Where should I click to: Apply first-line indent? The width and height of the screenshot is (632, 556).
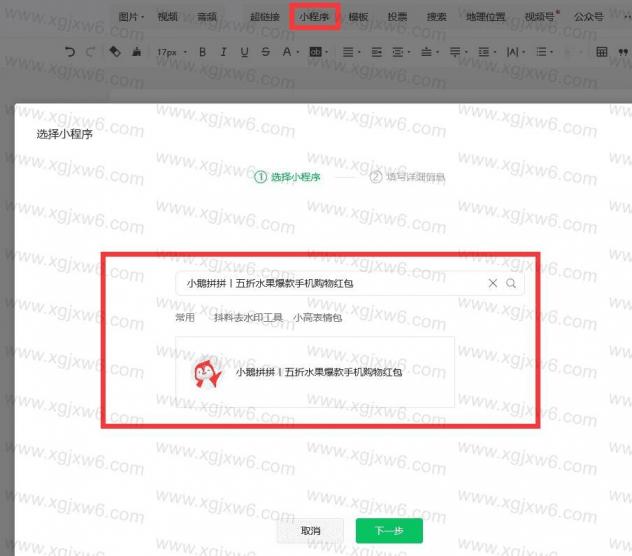click(x=376, y=52)
